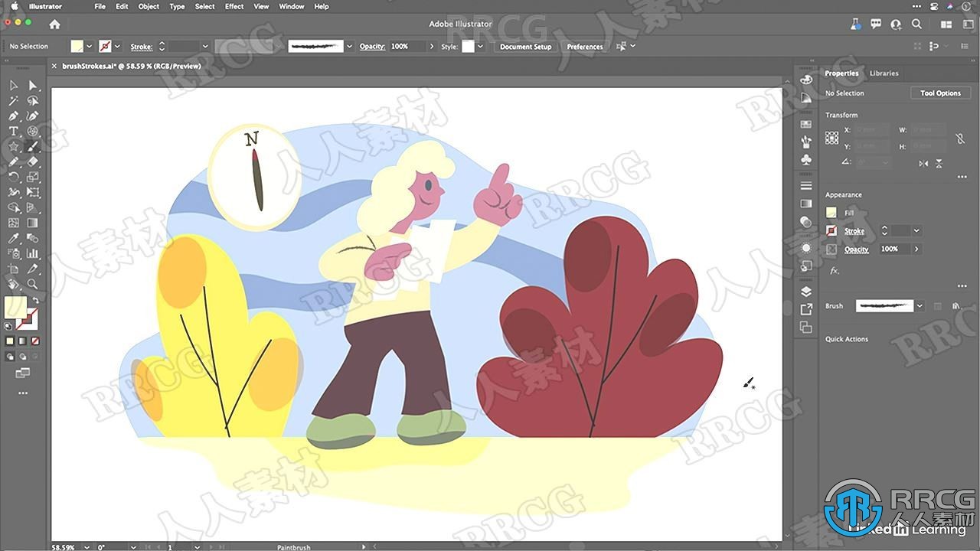980x551 pixels.
Task: Click the Fill swatch in Appearance section
Action: 831,213
